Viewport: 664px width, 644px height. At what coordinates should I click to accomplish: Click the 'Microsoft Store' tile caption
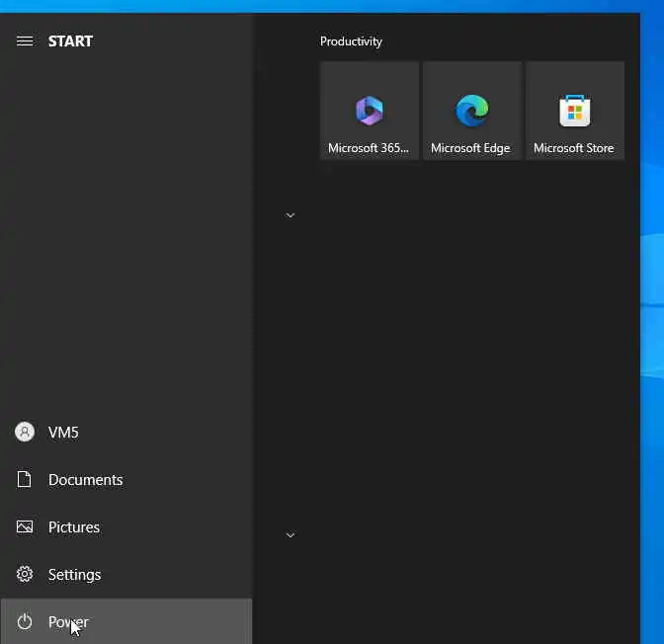(x=573, y=148)
